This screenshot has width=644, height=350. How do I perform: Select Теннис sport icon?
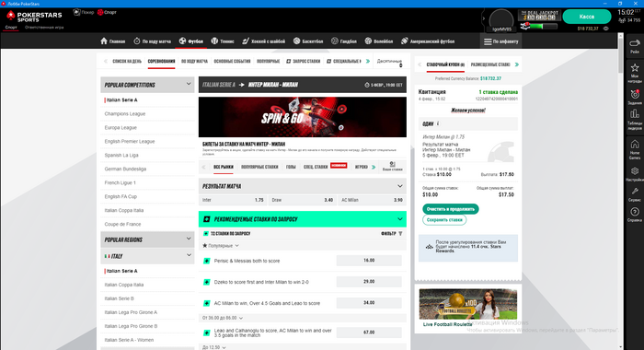tap(214, 41)
